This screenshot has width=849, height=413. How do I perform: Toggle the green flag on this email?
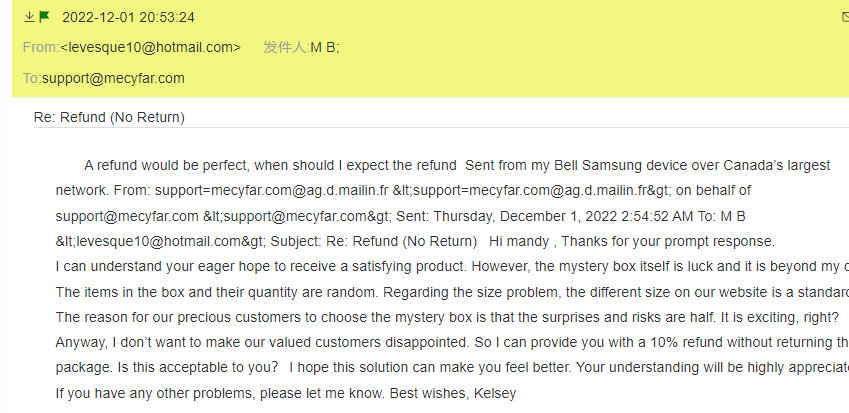[44, 17]
